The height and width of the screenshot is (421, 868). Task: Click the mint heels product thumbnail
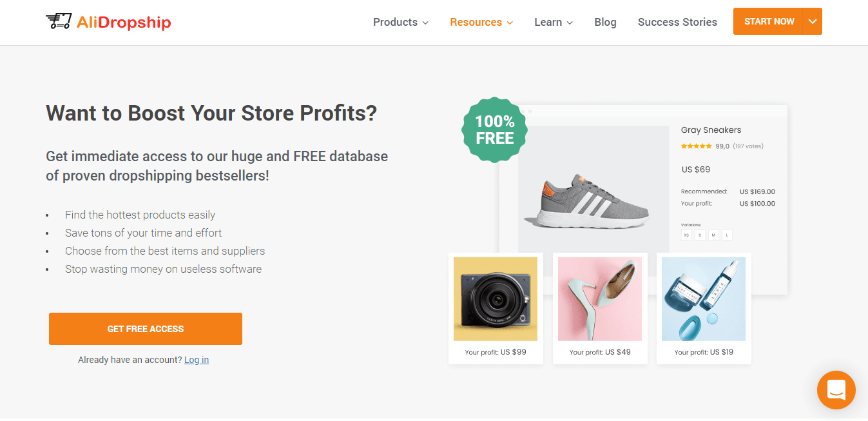pos(599,299)
